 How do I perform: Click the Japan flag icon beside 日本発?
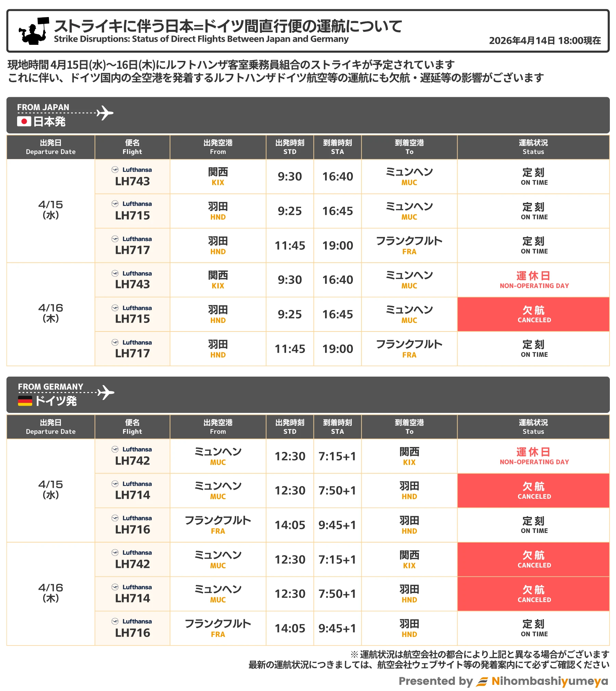[24, 121]
